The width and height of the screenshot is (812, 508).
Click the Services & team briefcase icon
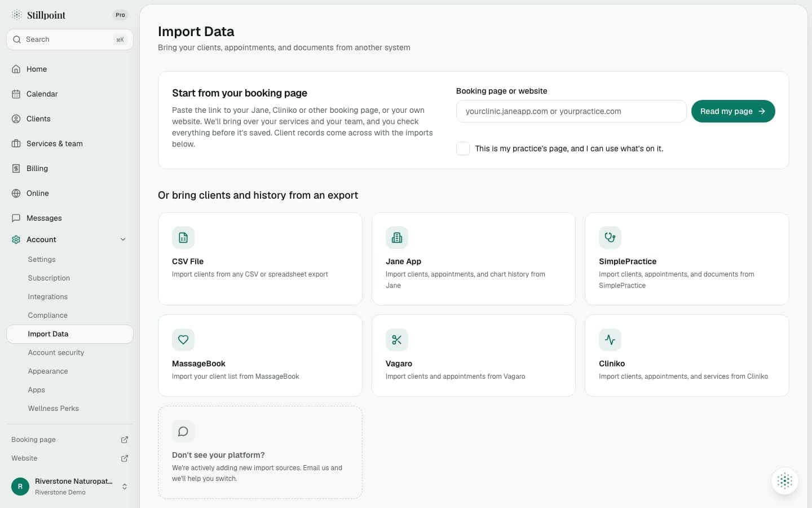pos(16,143)
